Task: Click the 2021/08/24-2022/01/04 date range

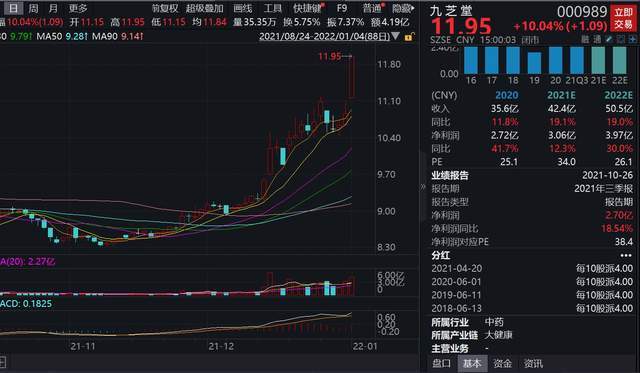Action: pyautogui.click(x=324, y=36)
